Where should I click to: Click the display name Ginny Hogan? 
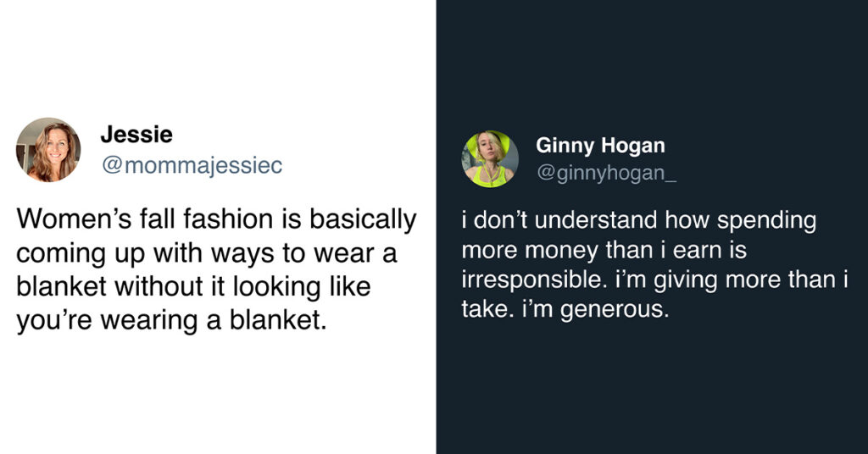pyautogui.click(x=600, y=146)
